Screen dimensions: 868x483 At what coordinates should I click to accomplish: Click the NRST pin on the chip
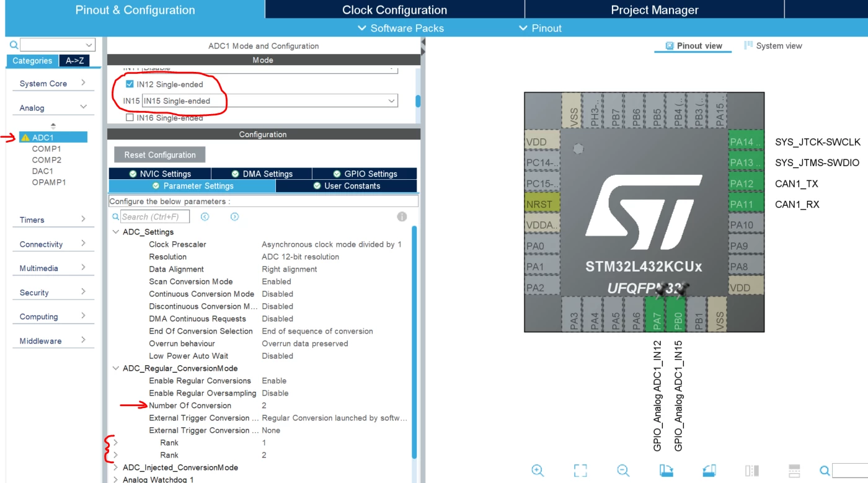pyautogui.click(x=542, y=205)
